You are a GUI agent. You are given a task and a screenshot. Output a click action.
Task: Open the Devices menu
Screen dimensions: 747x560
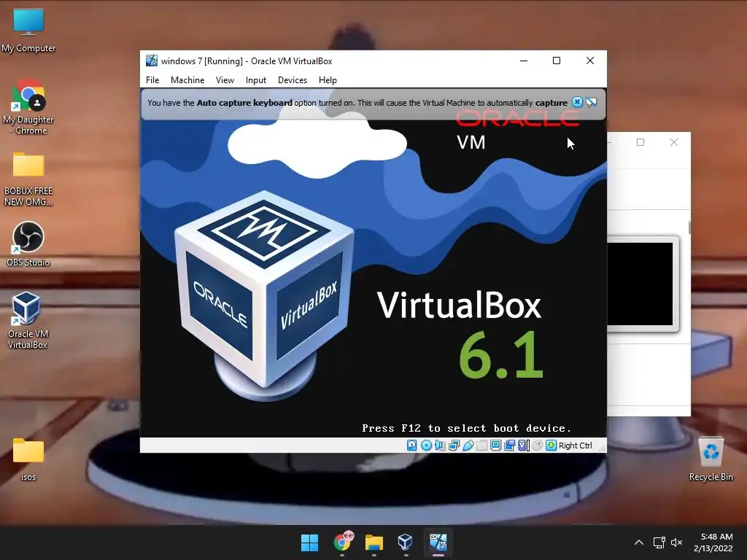point(293,80)
